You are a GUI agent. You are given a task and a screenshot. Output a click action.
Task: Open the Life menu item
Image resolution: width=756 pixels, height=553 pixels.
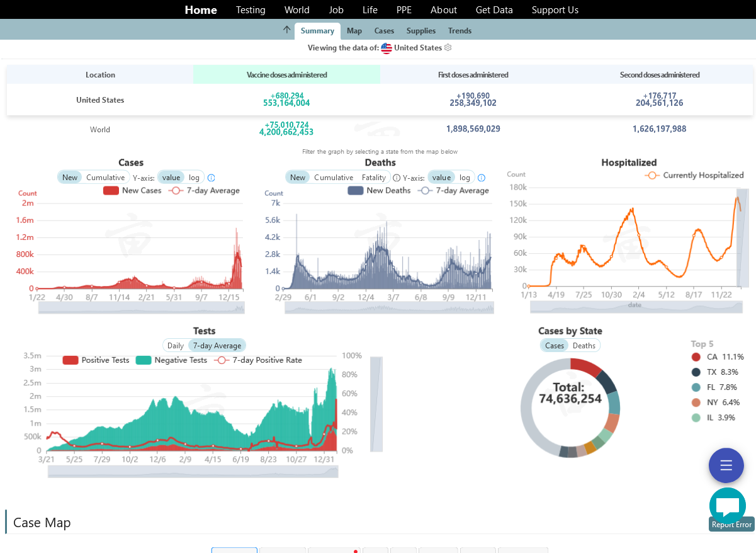click(x=370, y=10)
